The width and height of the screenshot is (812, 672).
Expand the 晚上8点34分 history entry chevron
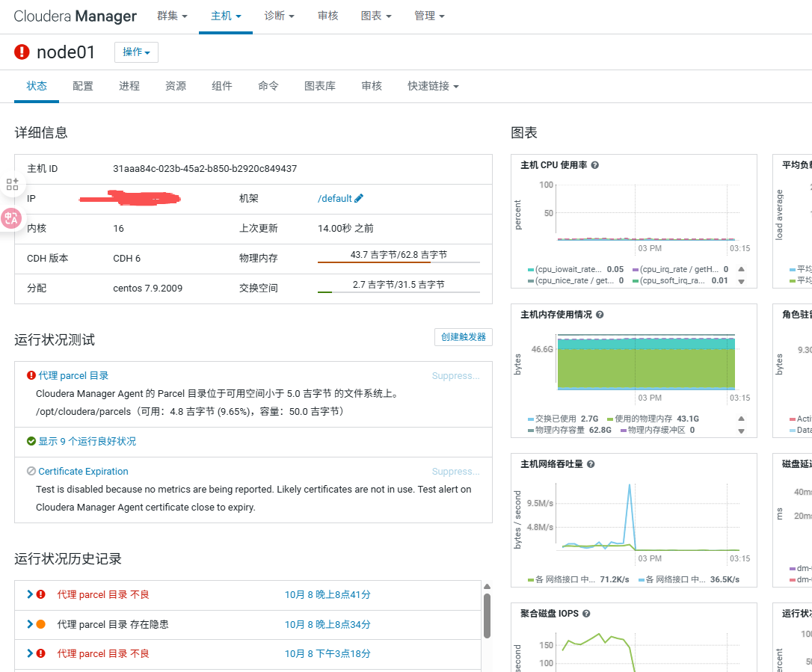pos(30,624)
